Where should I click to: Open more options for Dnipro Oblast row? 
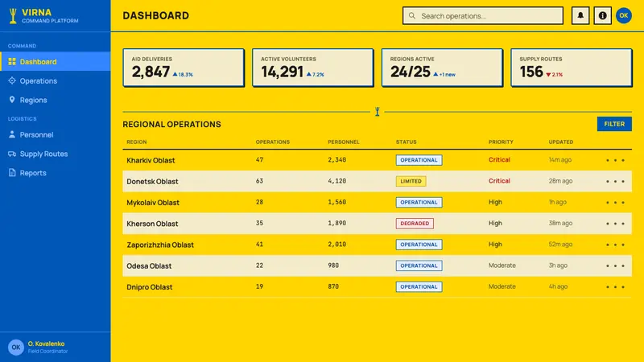(615, 287)
